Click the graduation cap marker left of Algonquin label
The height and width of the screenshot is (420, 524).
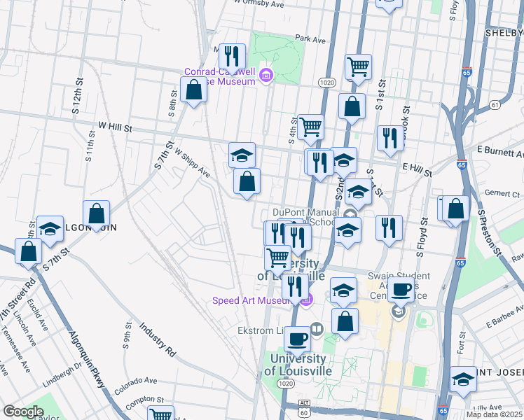[50, 230]
